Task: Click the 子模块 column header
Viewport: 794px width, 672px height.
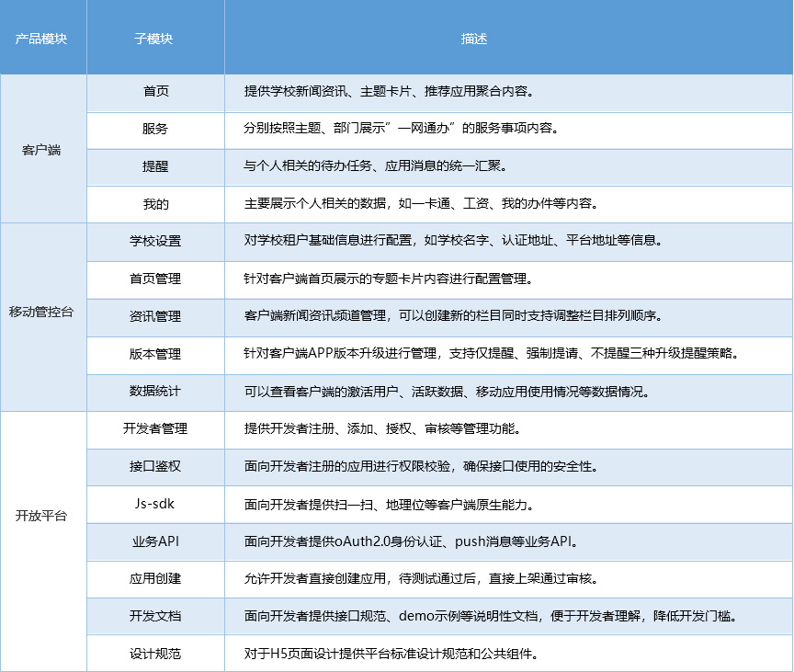Action: tap(153, 39)
